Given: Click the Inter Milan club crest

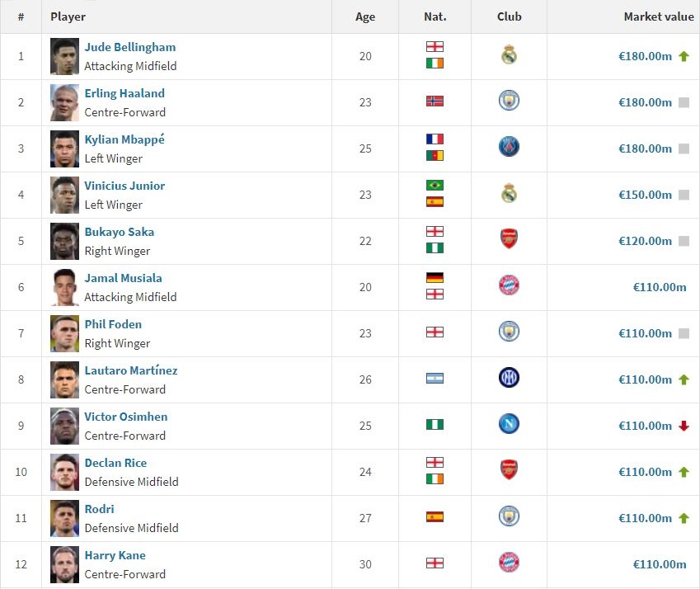Looking at the screenshot, I should coord(509,378).
